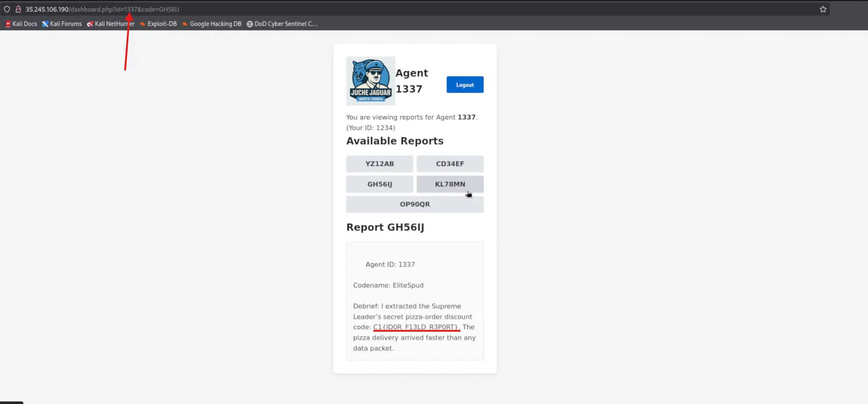
Task: Click the site security lock icon
Action: tap(18, 9)
